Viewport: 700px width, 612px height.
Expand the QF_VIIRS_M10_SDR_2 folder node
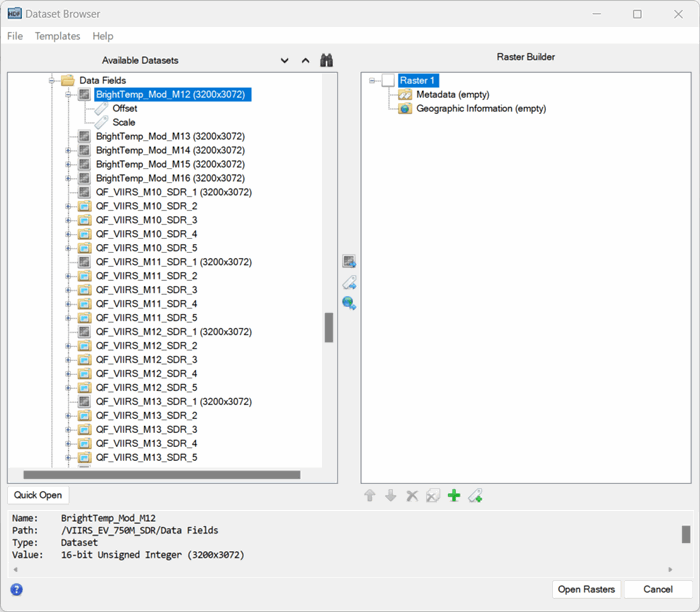click(x=69, y=206)
